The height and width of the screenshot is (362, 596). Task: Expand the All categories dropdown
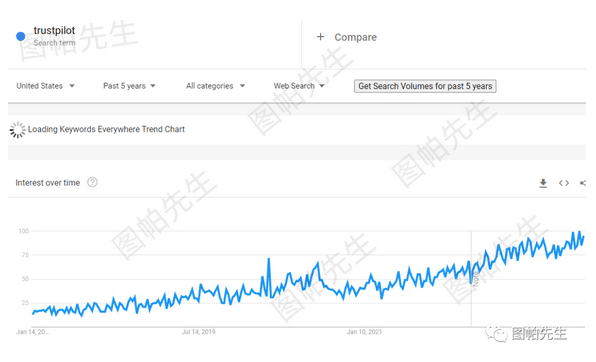tap(215, 86)
